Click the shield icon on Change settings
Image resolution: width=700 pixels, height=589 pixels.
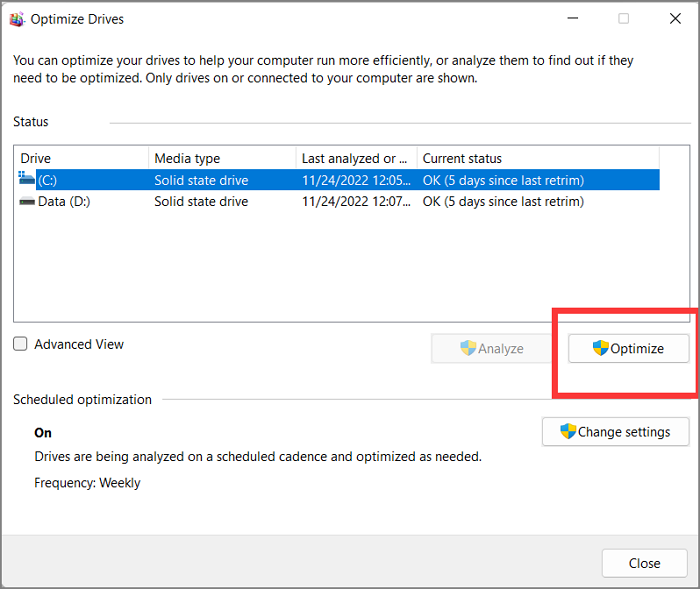[567, 432]
